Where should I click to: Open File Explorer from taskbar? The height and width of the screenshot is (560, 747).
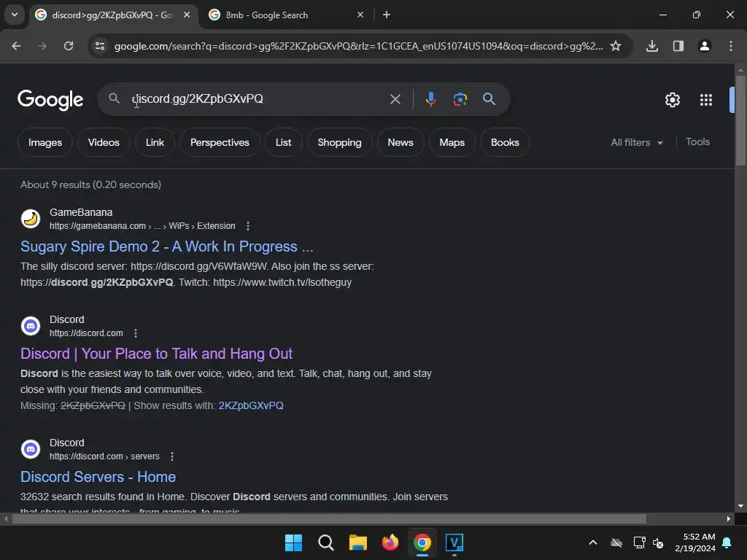coord(357,542)
